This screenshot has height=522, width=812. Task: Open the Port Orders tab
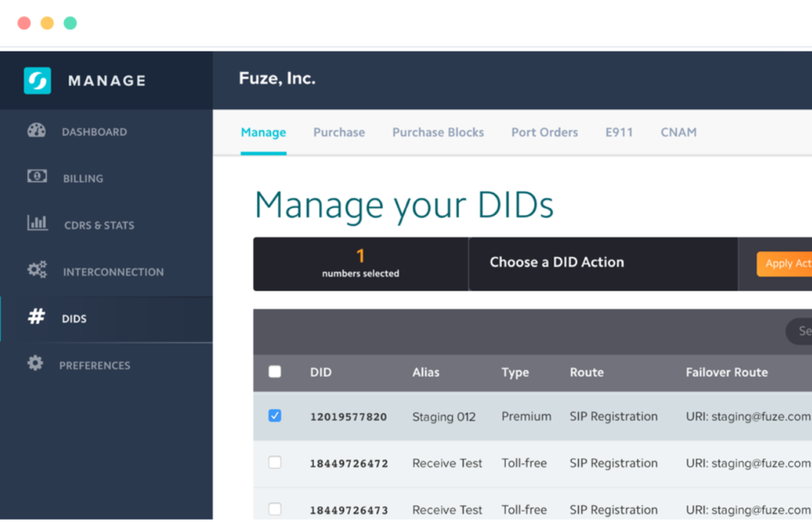click(x=544, y=132)
